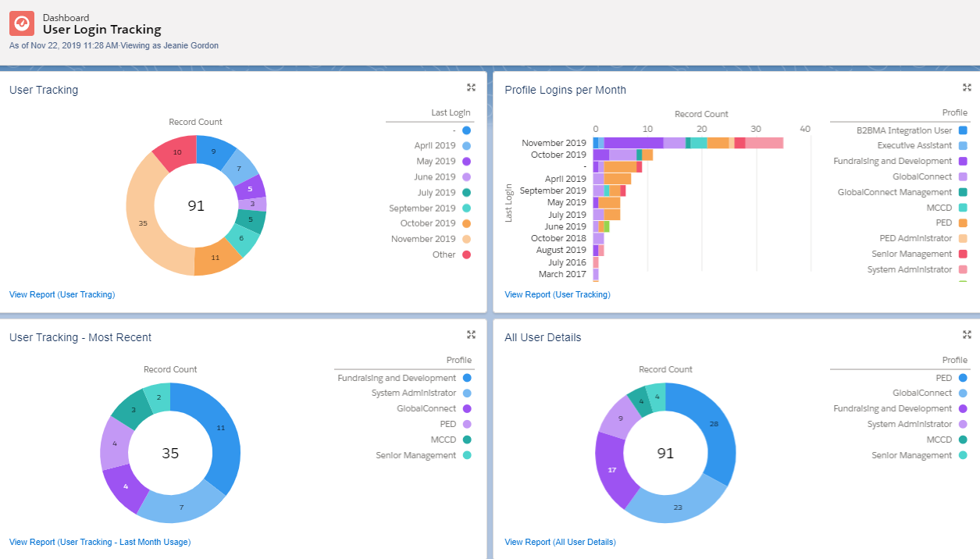The height and width of the screenshot is (559, 980).
Task: Select the 11 segment in User Tracking donut
Action: (x=215, y=258)
